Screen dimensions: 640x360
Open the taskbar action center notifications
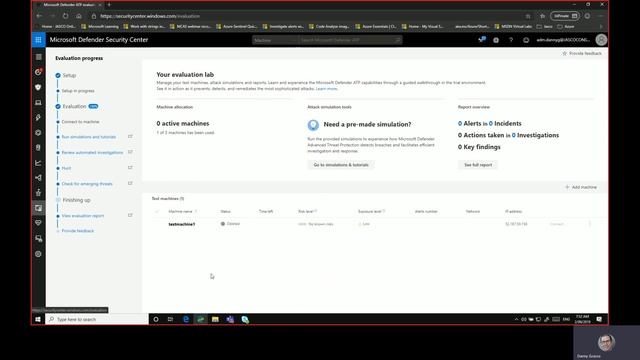[x=599, y=319]
